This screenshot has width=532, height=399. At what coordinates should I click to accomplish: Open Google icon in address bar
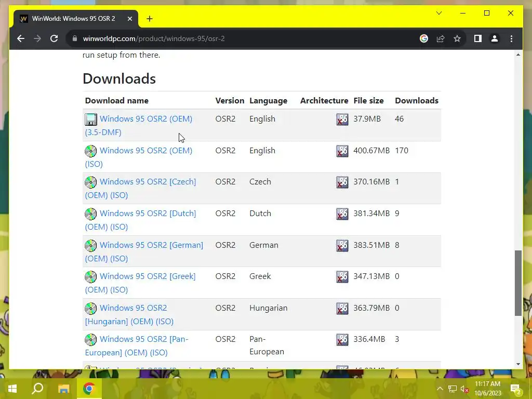pyautogui.click(x=424, y=38)
